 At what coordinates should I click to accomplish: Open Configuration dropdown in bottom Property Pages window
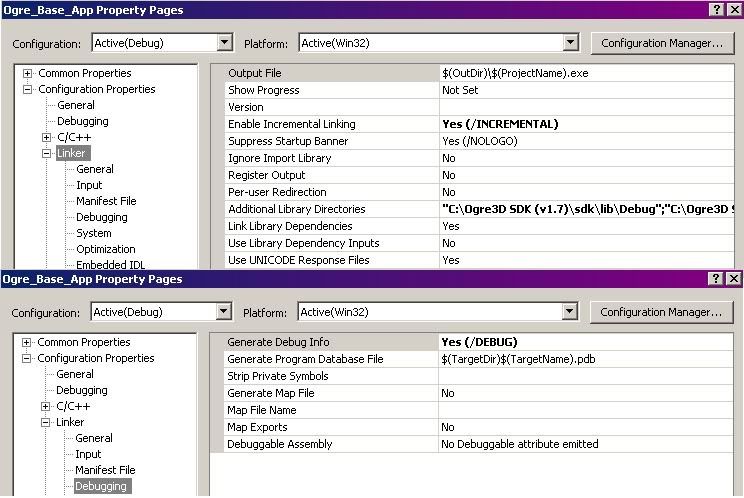click(224, 312)
